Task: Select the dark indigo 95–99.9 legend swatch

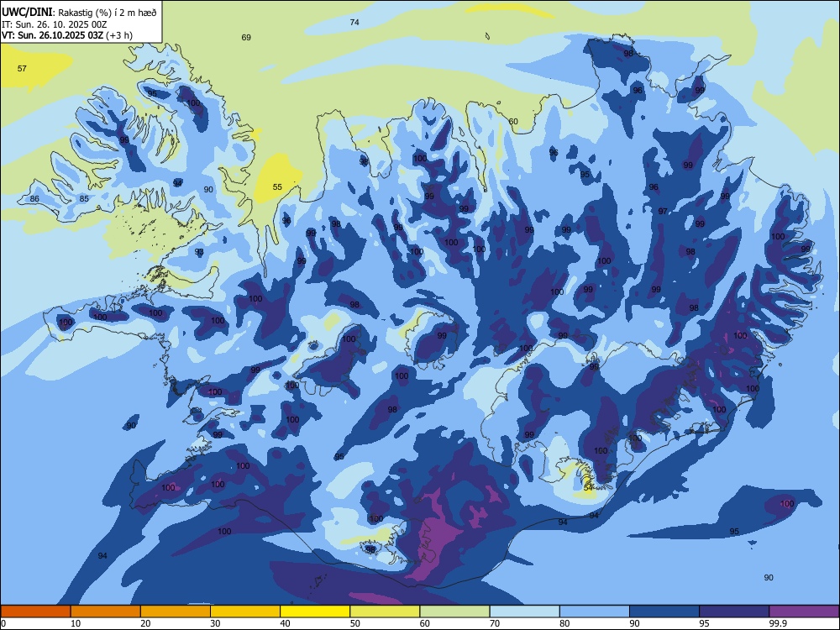Action: pos(734,612)
